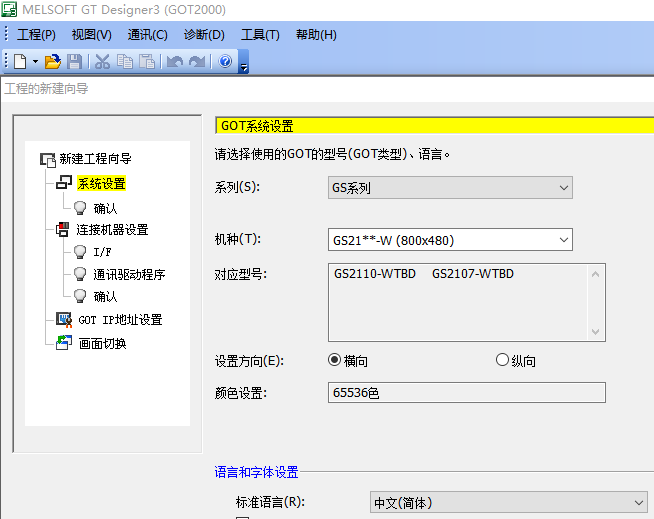This screenshot has height=519, width=654.
Task: Click the Paste clipboard icon
Action: click(x=147, y=61)
